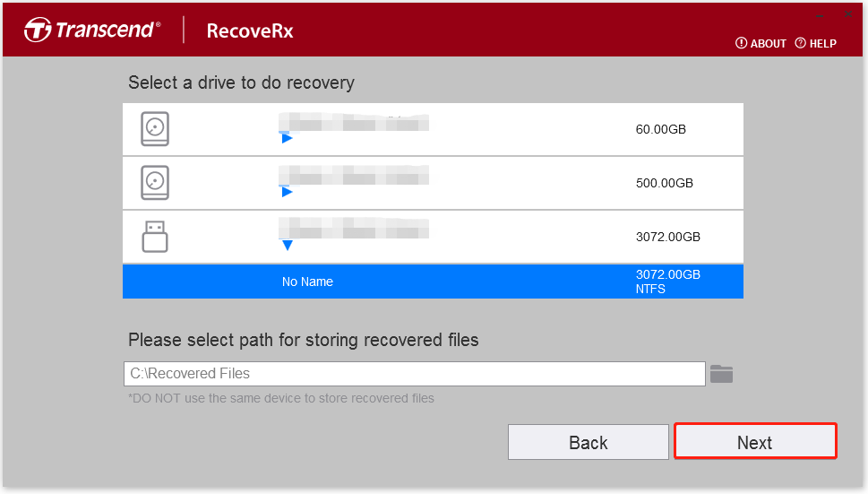Collapse the 3072.00GB drive partitions arrow
This screenshot has height=494, width=868.
point(288,246)
